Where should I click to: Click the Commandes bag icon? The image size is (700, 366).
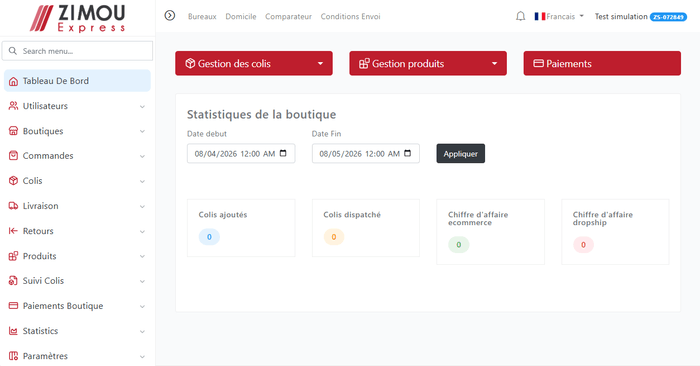click(13, 156)
